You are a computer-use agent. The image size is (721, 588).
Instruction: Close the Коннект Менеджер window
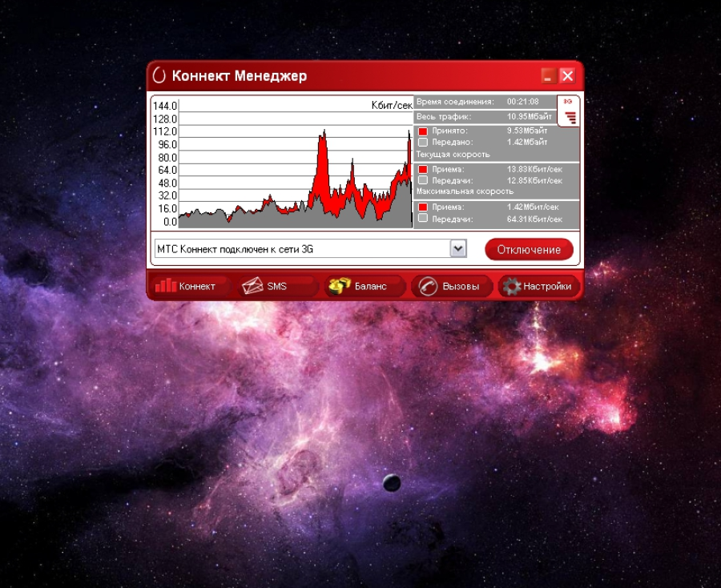pos(567,76)
